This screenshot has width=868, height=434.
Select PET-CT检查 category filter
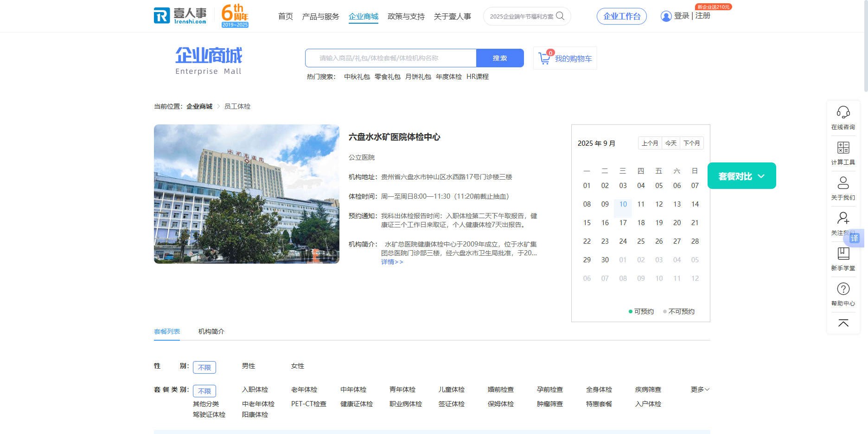pos(309,404)
